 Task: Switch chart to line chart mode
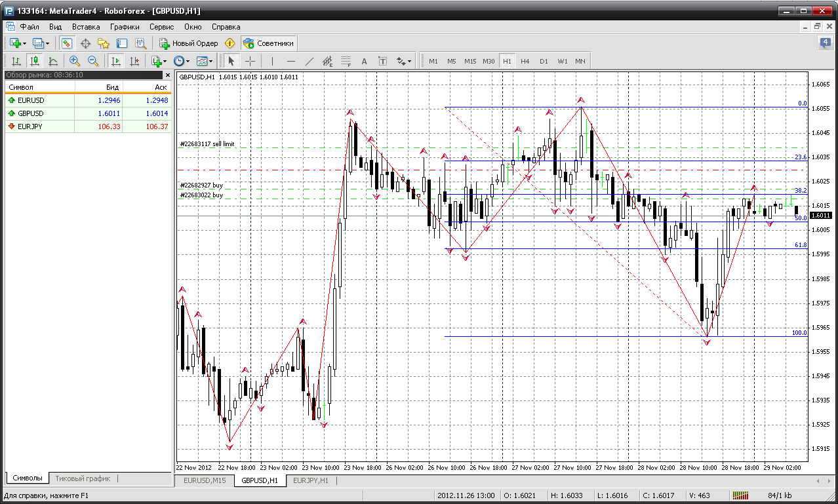point(53,61)
